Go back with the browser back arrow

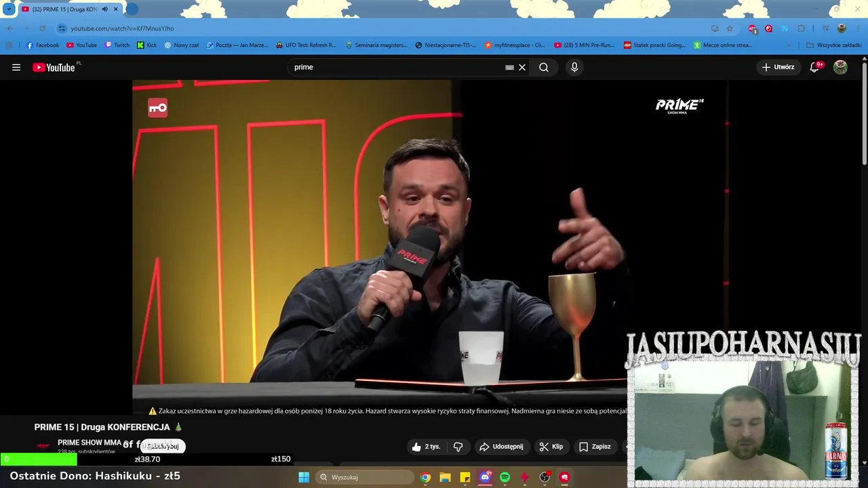(10, 28)
